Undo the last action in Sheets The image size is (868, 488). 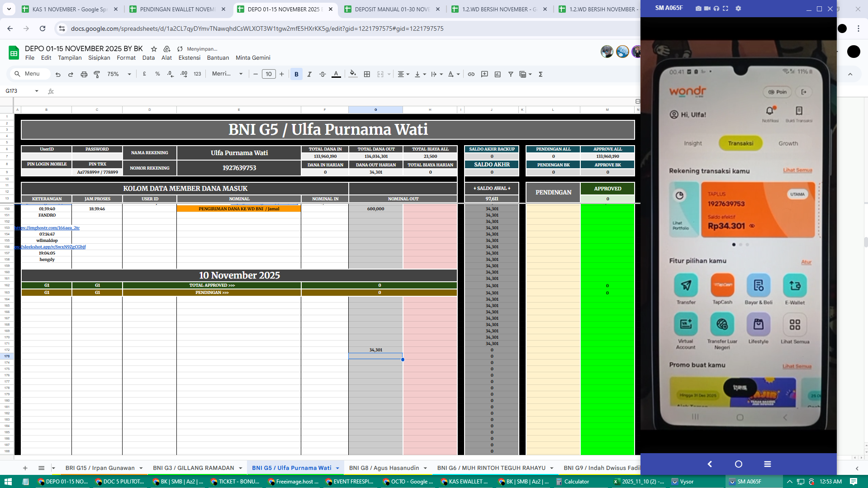58,74
